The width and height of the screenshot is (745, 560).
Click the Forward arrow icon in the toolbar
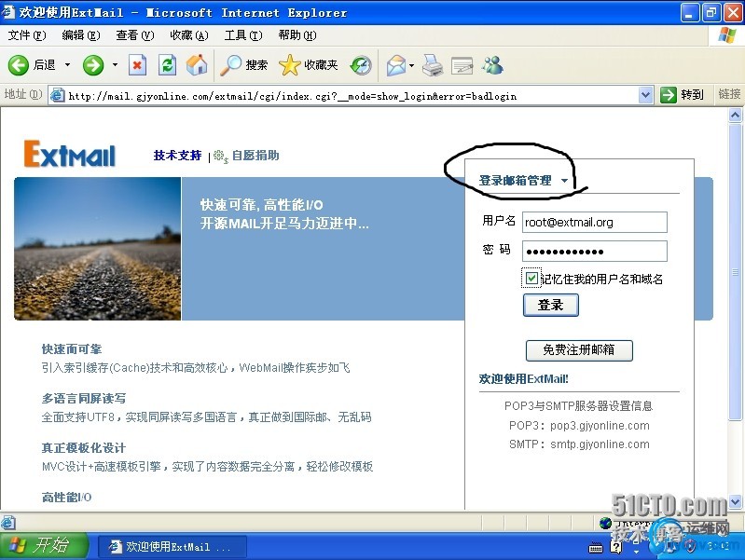click(93, 65)
